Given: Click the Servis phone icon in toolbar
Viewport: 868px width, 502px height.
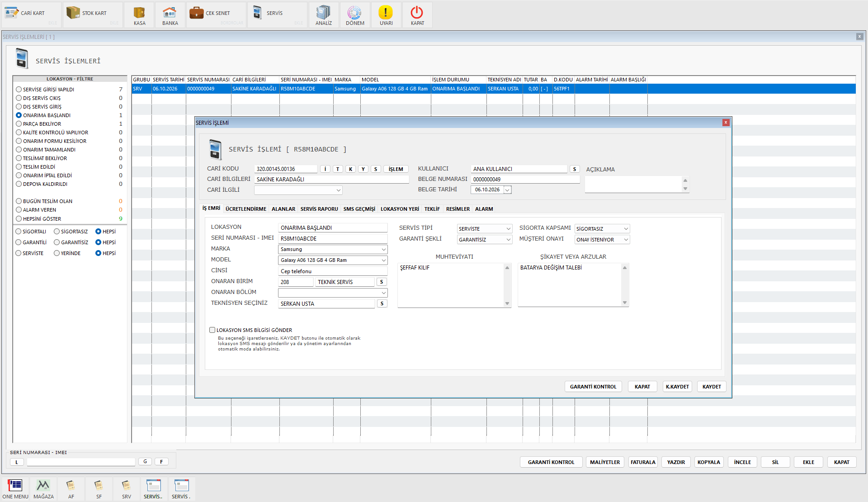Looking at the screenshot, I should (257, 13).
